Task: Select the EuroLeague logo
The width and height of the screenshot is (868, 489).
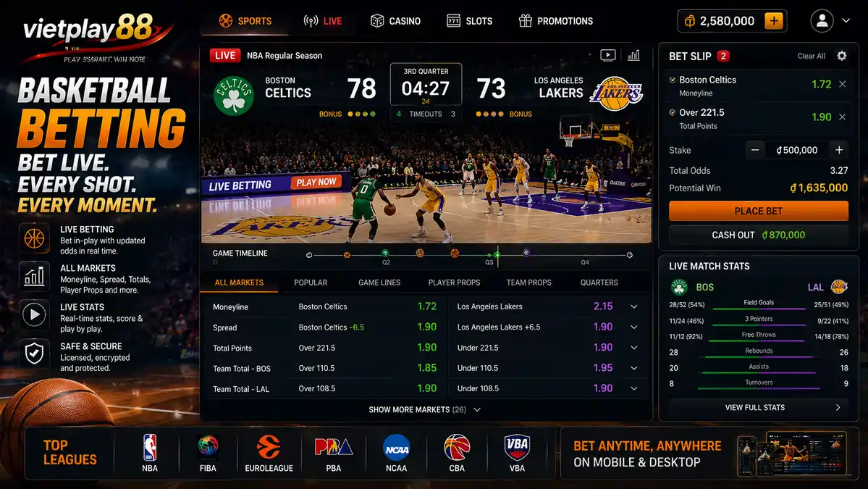Action: [x=269, y=447]
